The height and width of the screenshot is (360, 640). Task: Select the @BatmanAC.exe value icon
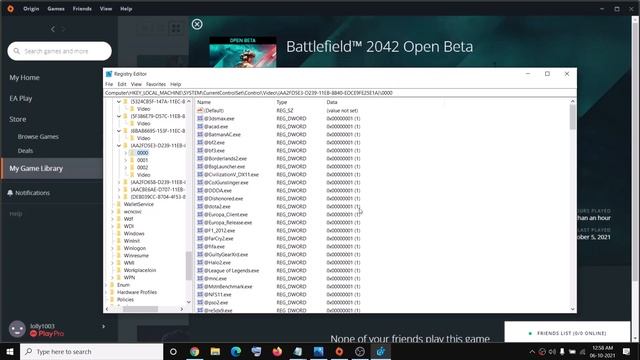200,134
